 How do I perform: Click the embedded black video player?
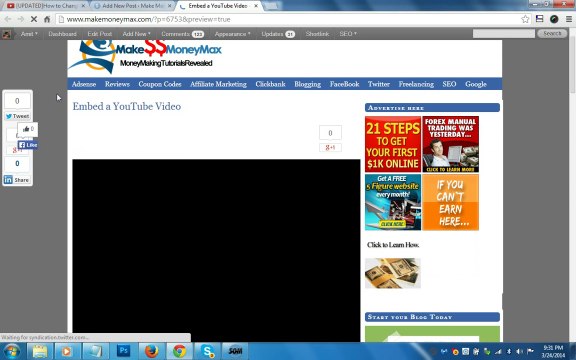216,251
